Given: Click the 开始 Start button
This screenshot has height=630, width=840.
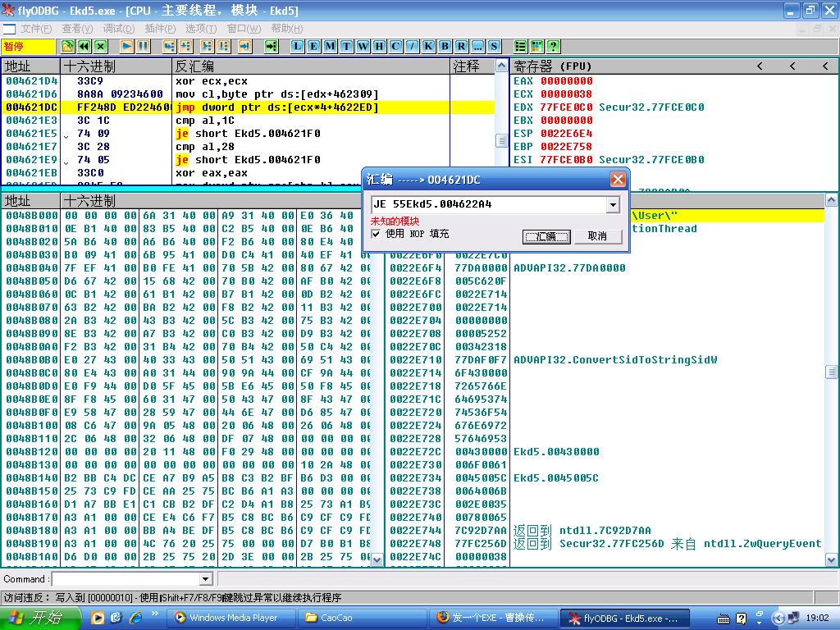Looking at the screenshot, I should pos(37,618).
